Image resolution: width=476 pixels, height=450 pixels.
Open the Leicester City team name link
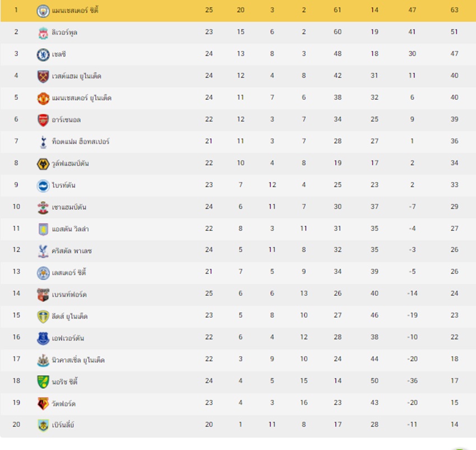(x=69, y=272)
